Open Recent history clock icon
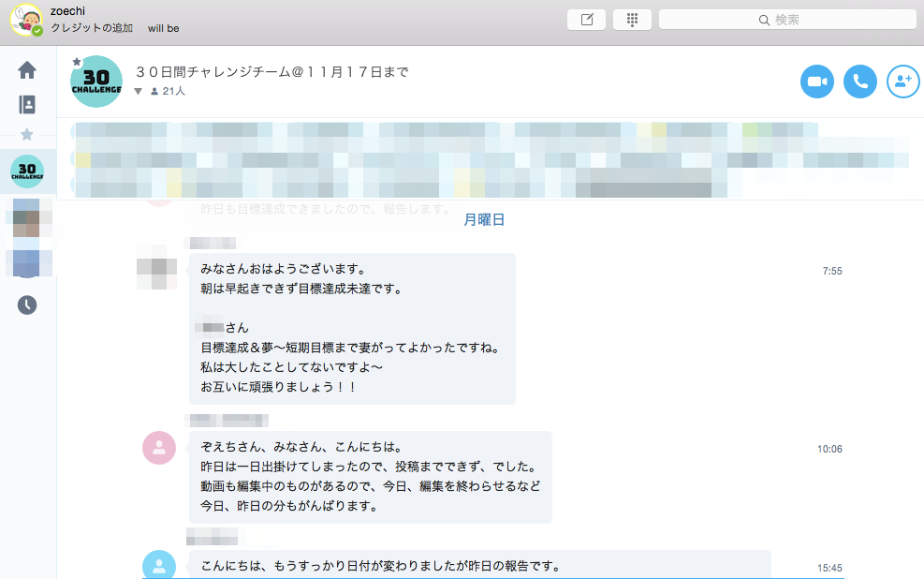Screen dimensions: 924x579 pyautogui.click(x=27, y=304)
